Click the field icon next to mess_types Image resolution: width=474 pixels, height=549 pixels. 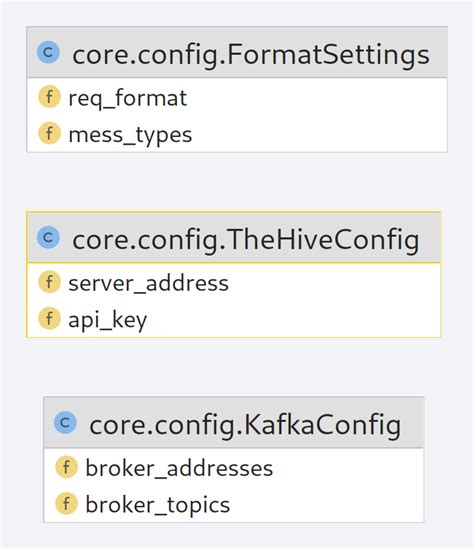[x=49, y=133]
